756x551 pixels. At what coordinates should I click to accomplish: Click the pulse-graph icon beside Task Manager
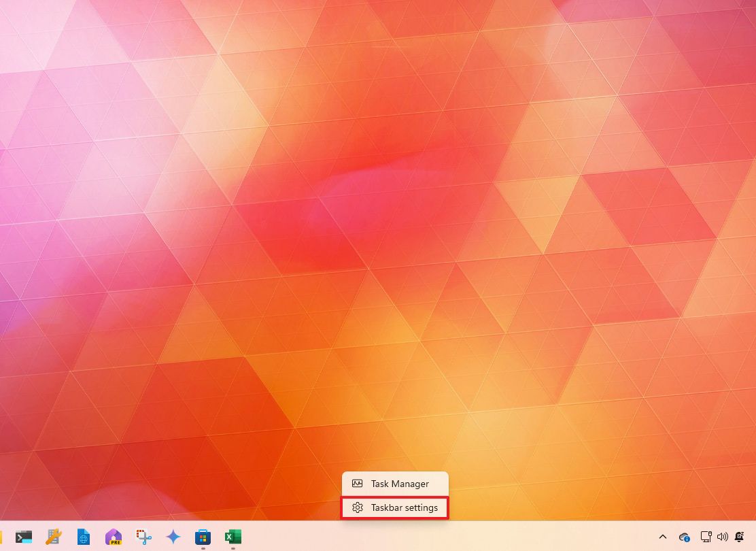click(358, 484)
